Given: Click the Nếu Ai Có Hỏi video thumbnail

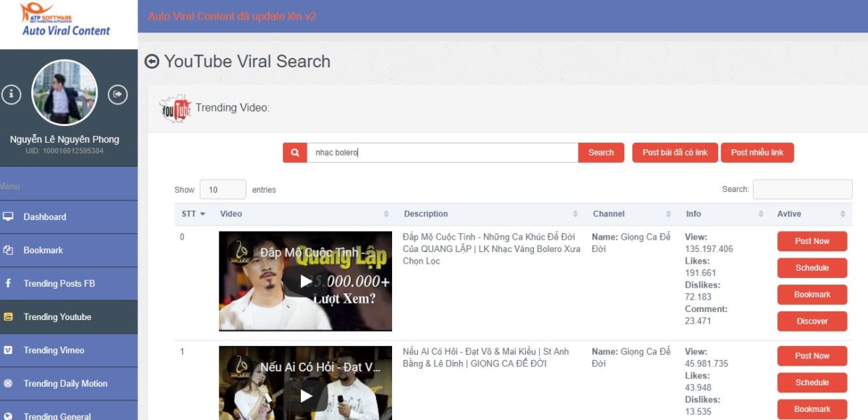Looking at the screenshot, I should (305, 383).
